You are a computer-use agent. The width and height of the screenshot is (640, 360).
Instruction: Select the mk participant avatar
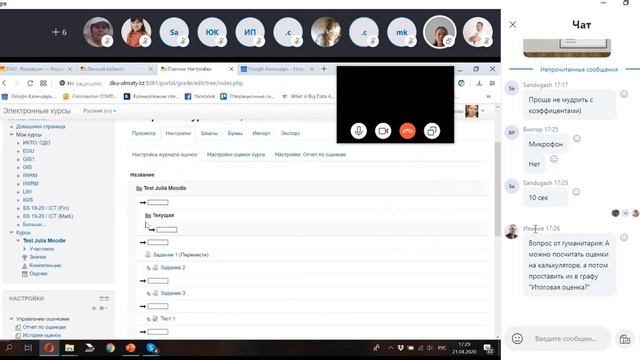tap(402, 32)
